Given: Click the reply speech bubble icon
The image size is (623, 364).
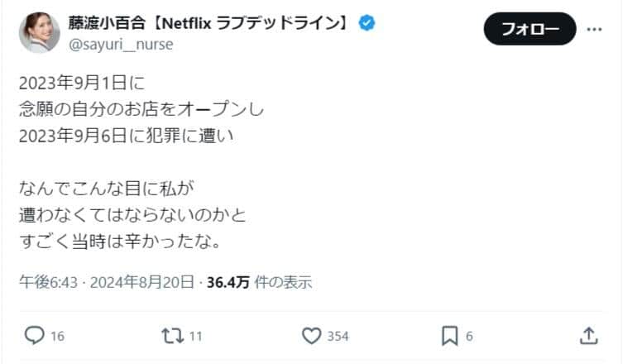Looking at the screenshot, I should [x=33, y=336].
